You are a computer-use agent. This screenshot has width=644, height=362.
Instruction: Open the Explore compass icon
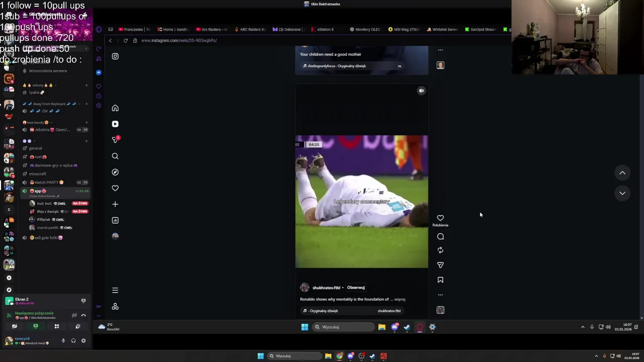[x=115, y=172]
